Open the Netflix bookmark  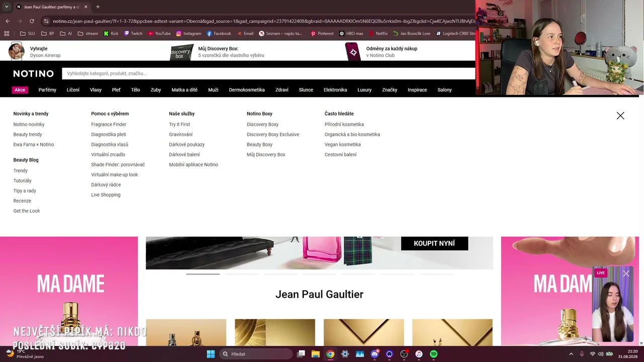pos(378,34)
